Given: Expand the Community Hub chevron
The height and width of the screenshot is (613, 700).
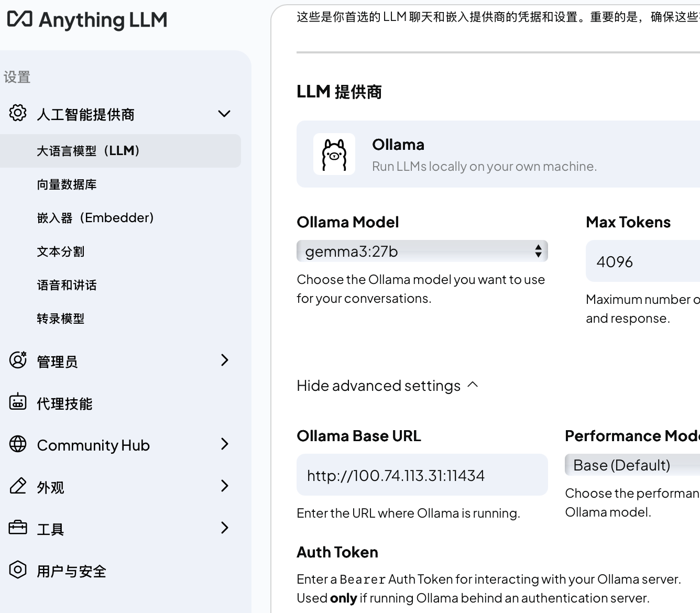Looking at the screenshot, I should (x=225, y=444).
